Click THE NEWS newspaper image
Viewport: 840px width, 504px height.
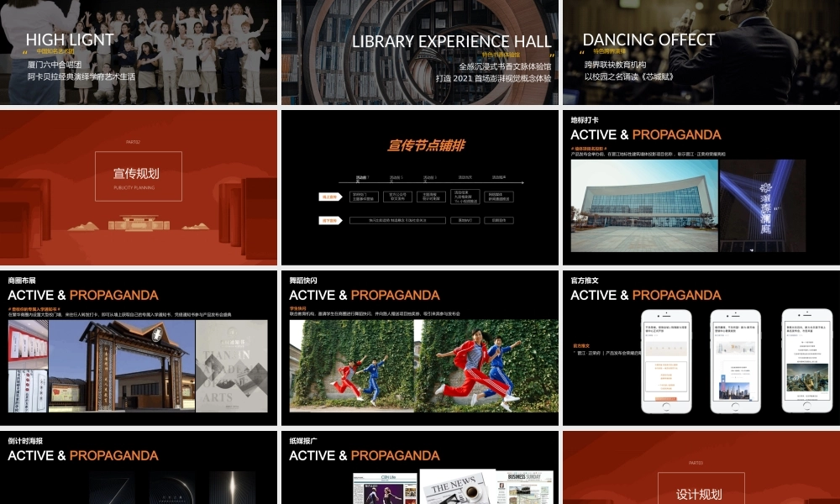tap(455, 487)
